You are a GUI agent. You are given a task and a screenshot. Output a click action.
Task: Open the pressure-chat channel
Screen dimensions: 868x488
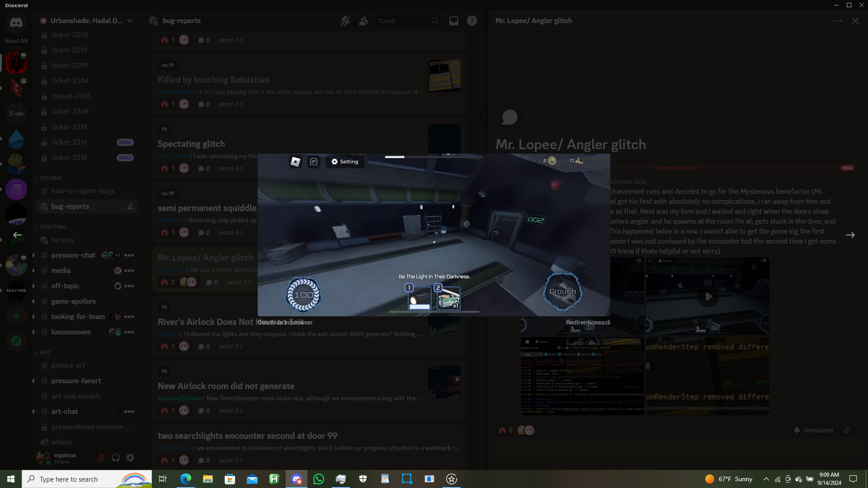click(73, 255)
